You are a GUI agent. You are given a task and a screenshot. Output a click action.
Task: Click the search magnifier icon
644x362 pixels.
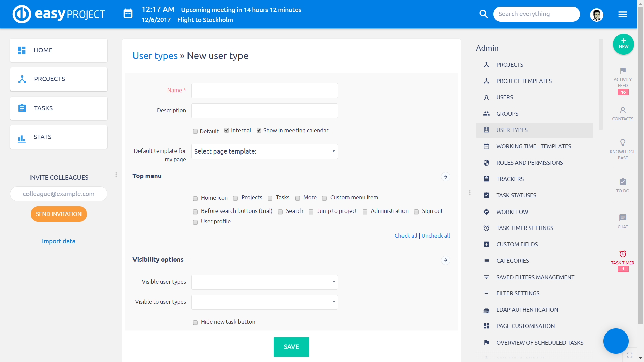pyautogui.click(x=483, y=14)
